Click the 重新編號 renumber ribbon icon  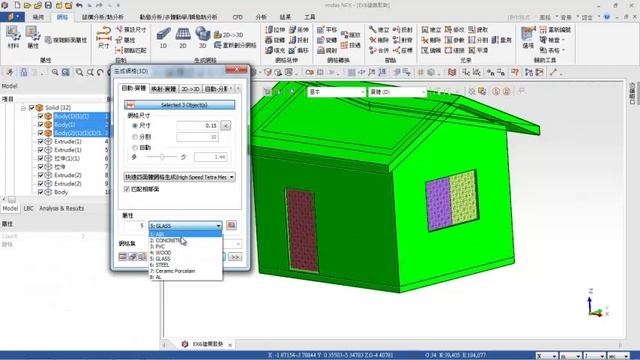point(555,30)
